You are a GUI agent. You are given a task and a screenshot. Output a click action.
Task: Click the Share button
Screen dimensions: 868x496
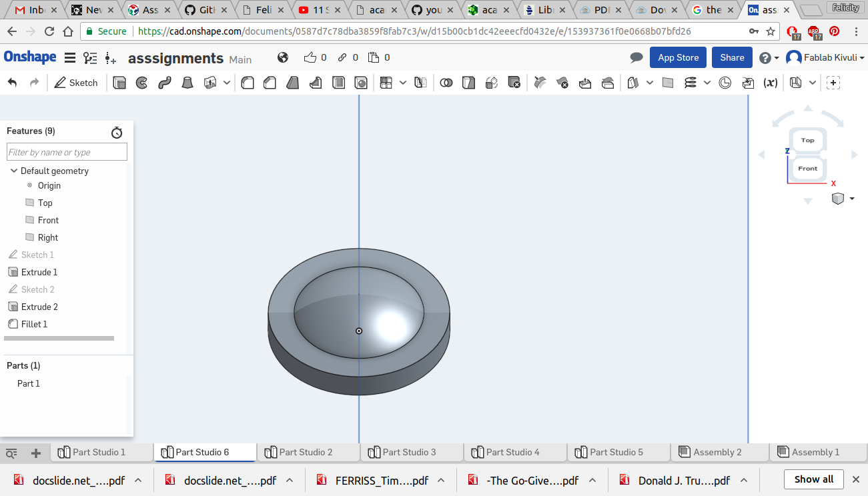coord(732,57)
